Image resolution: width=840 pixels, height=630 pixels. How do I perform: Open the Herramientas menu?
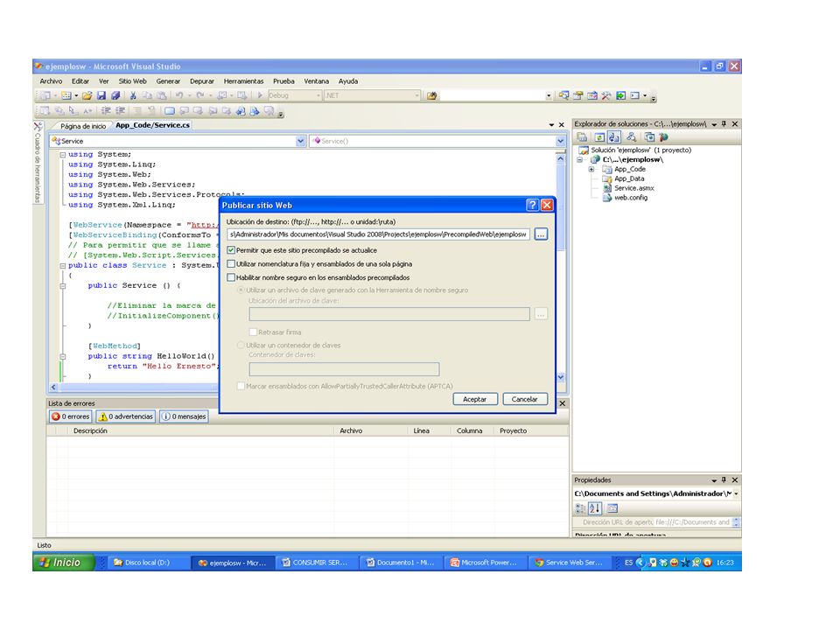click(244, 81)
